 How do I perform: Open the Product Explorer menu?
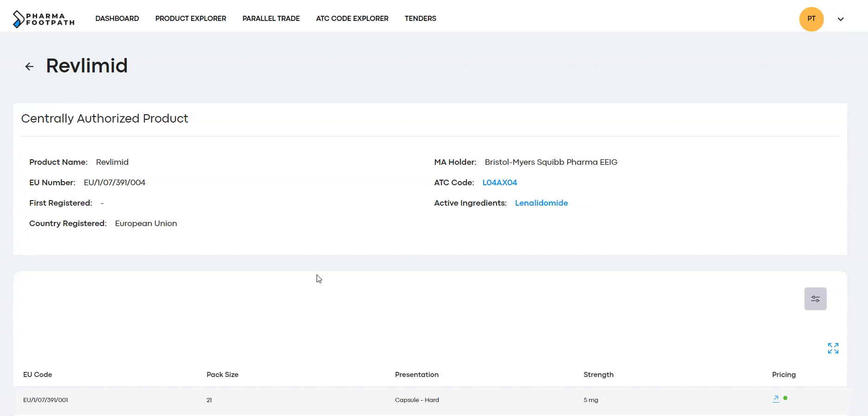(x=191, y=19)
